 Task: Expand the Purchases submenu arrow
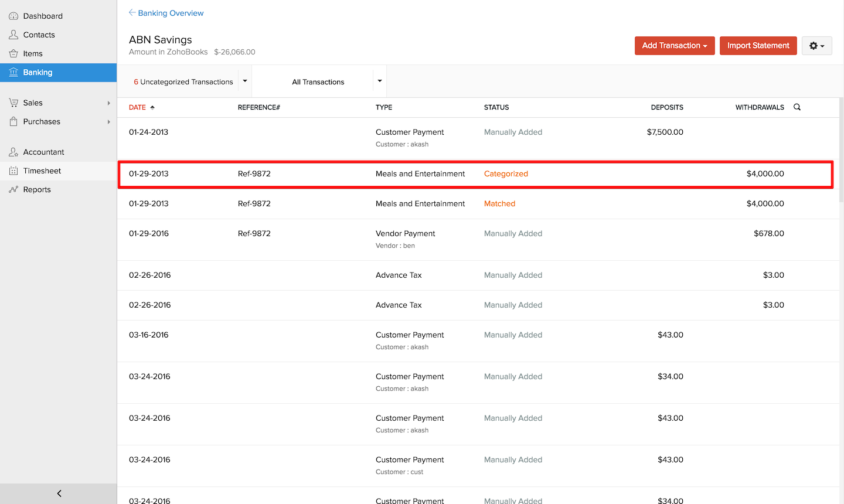click(x=108, y=122)
